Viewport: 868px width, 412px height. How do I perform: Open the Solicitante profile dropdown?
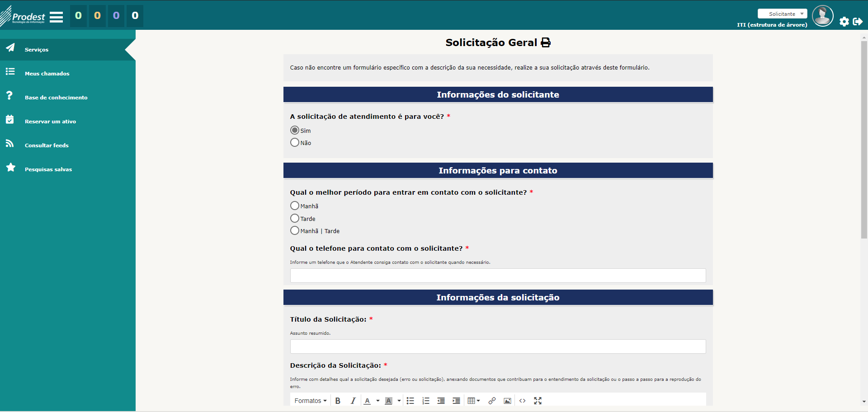[x=782, y=14]
